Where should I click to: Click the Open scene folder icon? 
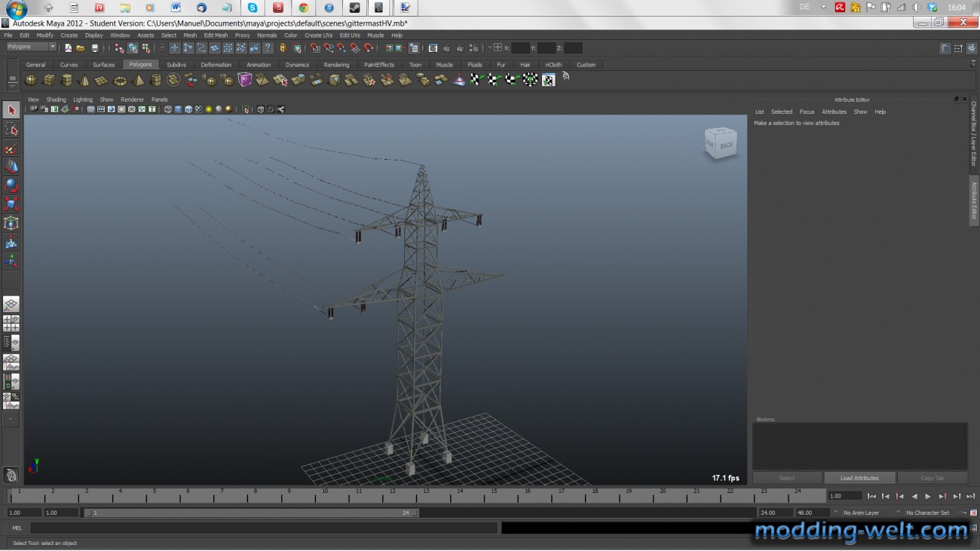click(81, 47)
